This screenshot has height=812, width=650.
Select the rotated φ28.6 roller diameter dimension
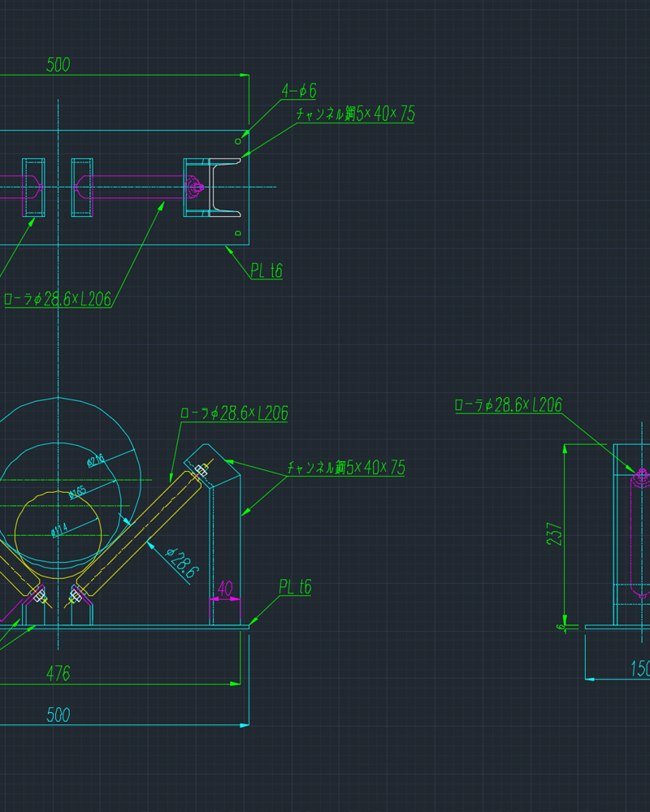click(x=181, y=563)
